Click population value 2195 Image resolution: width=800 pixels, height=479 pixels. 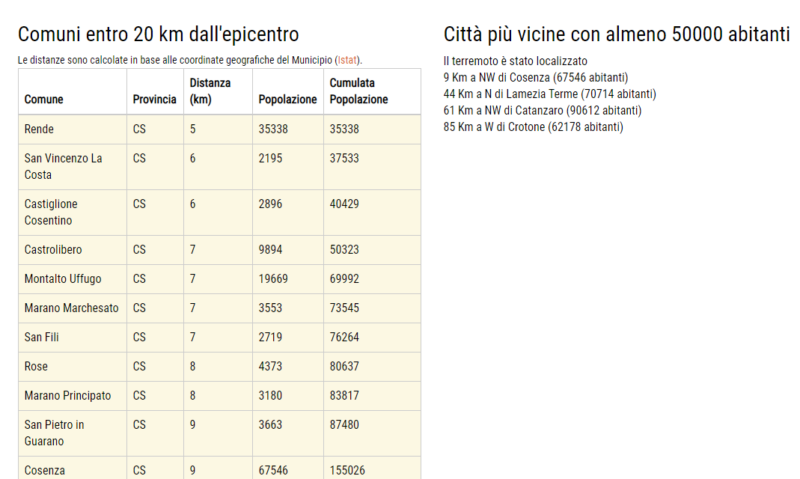pyautogui.click(x=270, y=158)
